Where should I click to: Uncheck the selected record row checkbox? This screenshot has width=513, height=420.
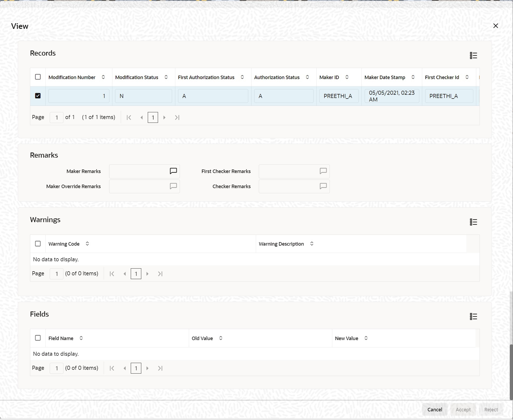[38, 96]
